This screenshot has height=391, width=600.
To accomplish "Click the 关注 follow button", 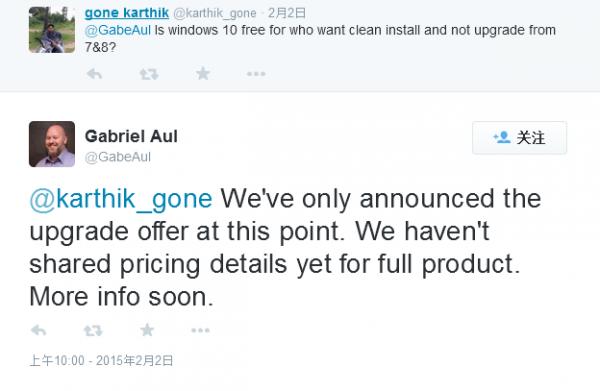I will 519,138.
